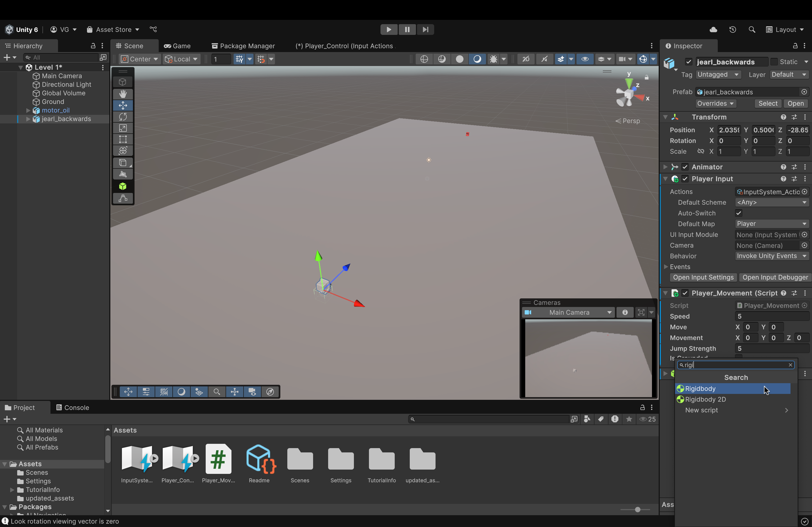812x527 pixels.
Task: Click the Play button
Action: click(389, 29)
